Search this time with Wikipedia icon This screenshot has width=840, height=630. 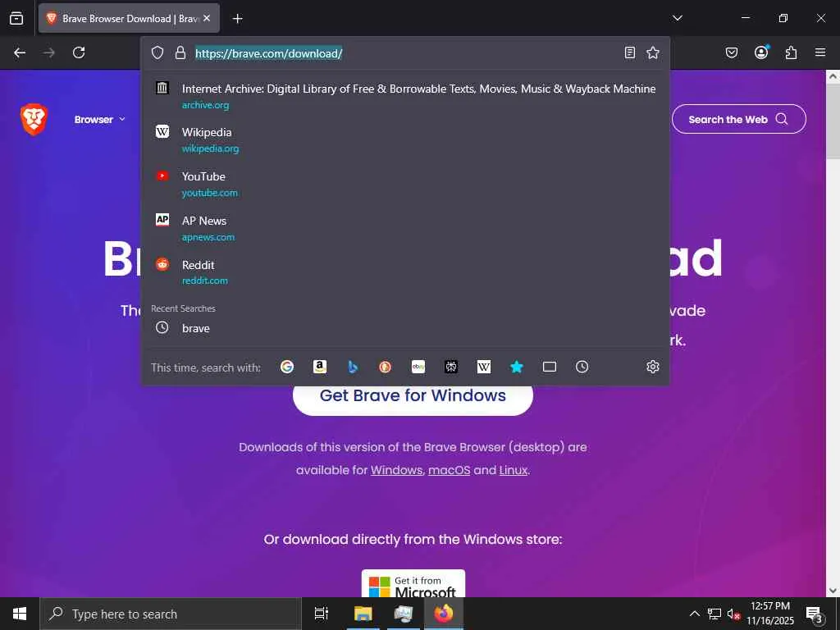(x=484, y=367)
